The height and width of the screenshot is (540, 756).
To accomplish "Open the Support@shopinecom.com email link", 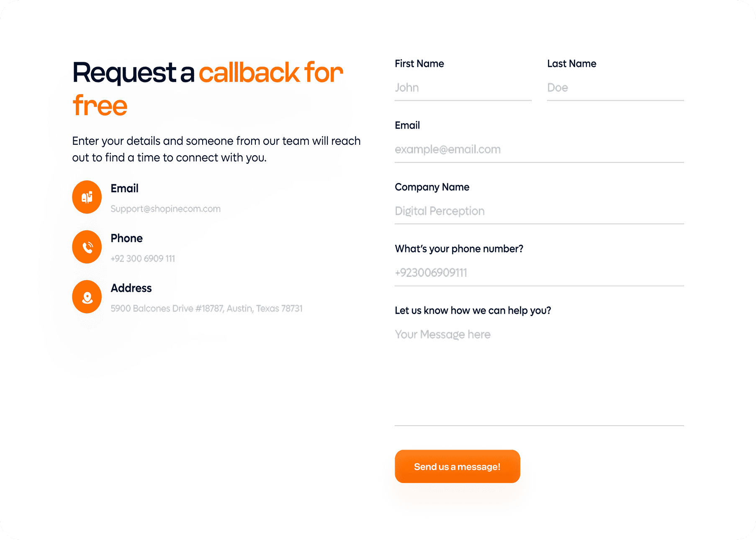I will pyautogui.click(x=165, y=209).
